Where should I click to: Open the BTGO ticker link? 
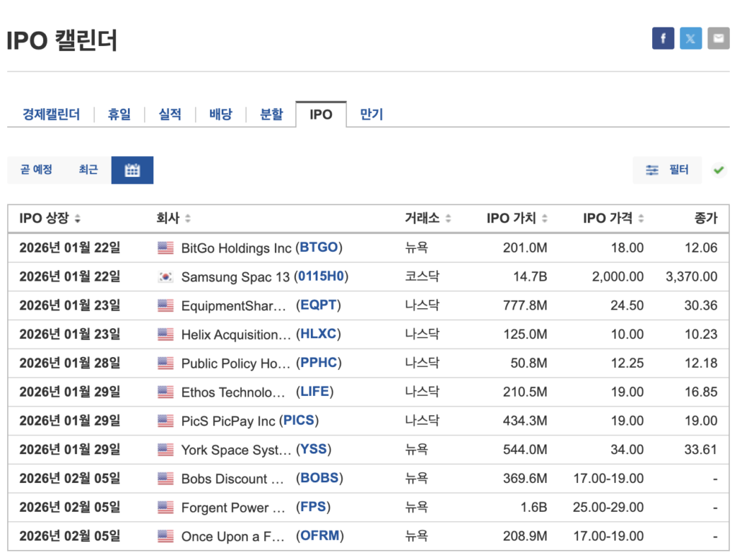click(x=319, y=248)
